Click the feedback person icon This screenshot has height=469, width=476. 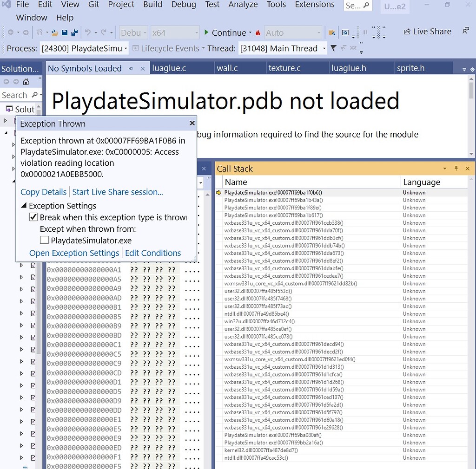click(466, 31)
